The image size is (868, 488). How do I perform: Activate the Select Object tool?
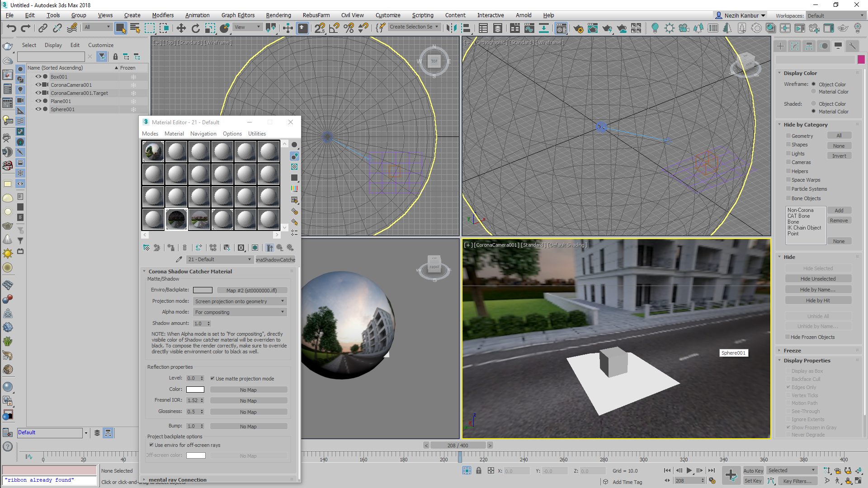coord(120,28)
